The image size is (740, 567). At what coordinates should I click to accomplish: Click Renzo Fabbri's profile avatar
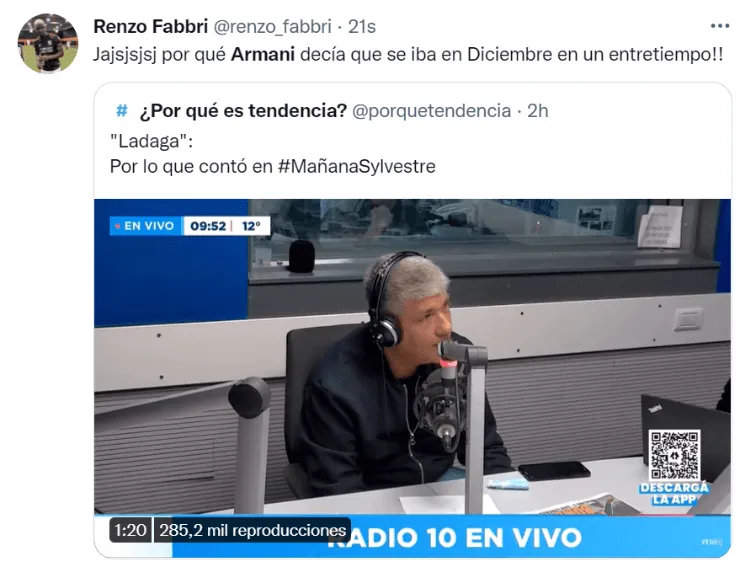pos(48,43)
